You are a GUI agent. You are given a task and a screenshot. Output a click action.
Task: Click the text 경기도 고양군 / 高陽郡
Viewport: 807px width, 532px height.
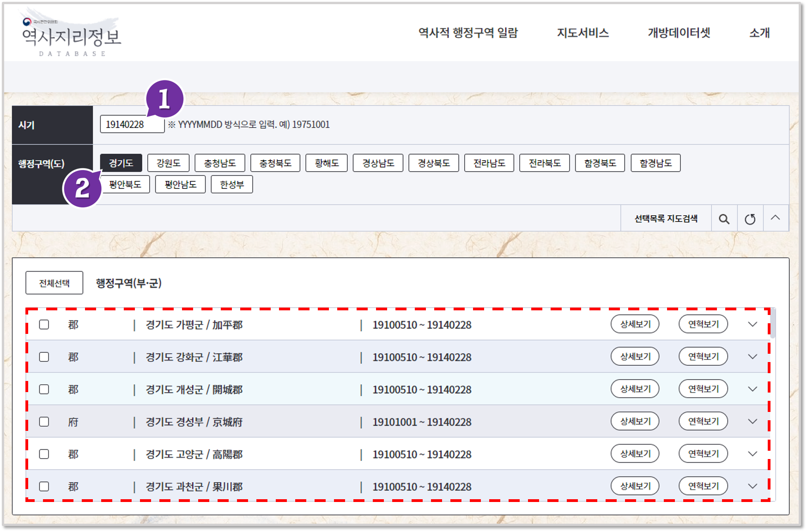[x=194, y=454]
